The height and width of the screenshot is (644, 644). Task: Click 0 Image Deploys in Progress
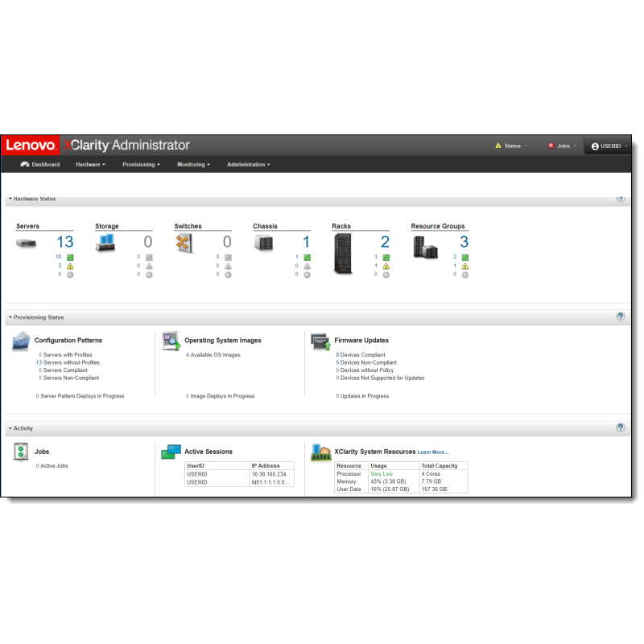[220, 396]
